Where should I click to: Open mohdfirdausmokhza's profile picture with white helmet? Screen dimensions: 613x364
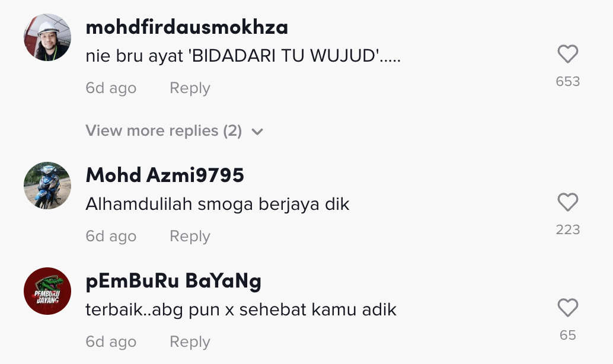(47, 37)
